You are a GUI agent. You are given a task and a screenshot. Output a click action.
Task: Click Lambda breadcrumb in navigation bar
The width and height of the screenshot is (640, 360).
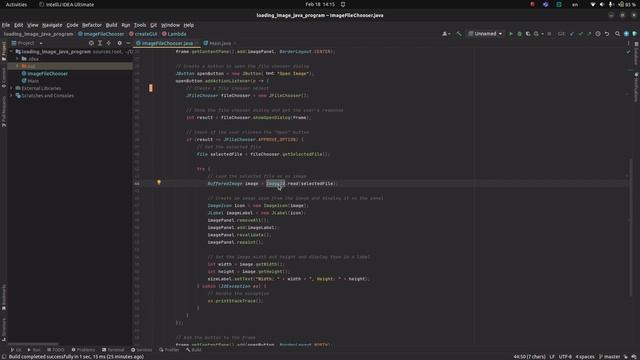point(174,34)
